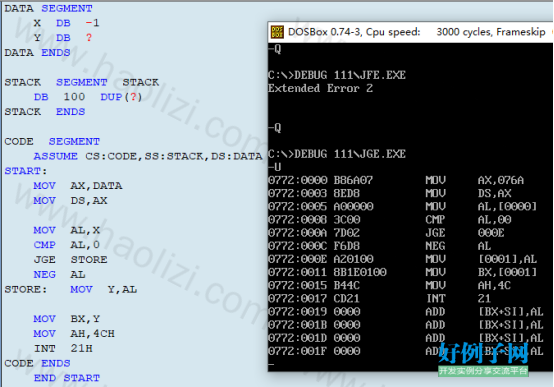Click disassembly row 0772:000C NEG AL
Viewport: 554px width, 387px height.
coord(380,246)
